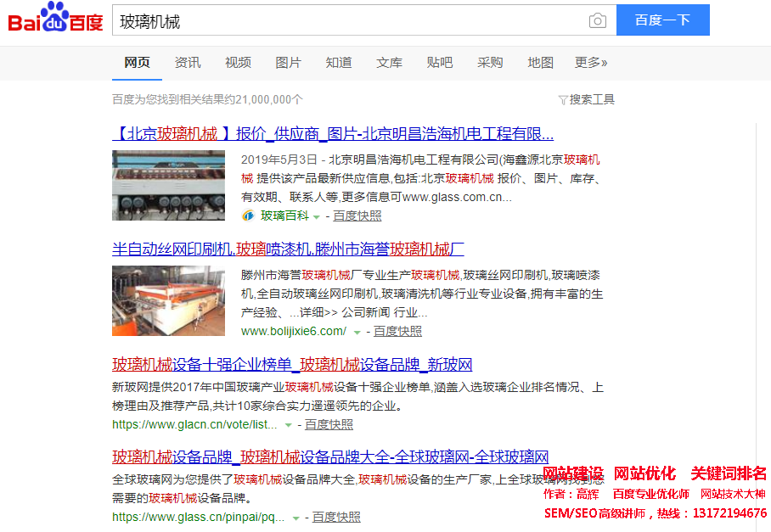Image resolution: width=771 pixels, height=532 pixels.
Task: Expand the 更多 menu
Action: tap(591, 63)
